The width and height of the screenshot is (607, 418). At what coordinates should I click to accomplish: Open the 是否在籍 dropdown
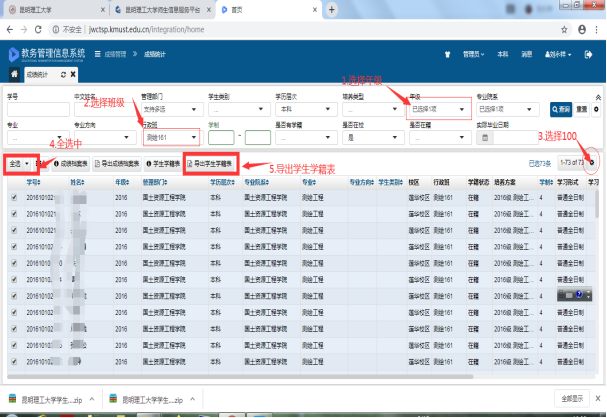coord(440,138)
